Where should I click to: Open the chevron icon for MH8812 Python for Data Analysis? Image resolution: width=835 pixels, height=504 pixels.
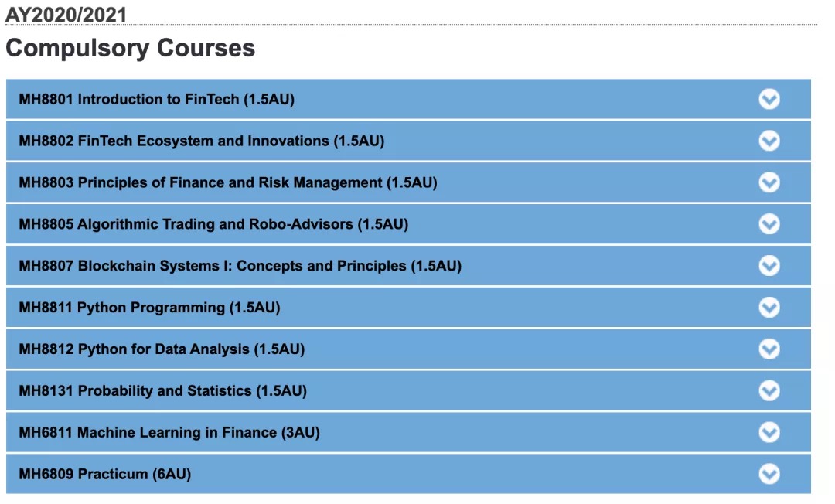[769, 349]
